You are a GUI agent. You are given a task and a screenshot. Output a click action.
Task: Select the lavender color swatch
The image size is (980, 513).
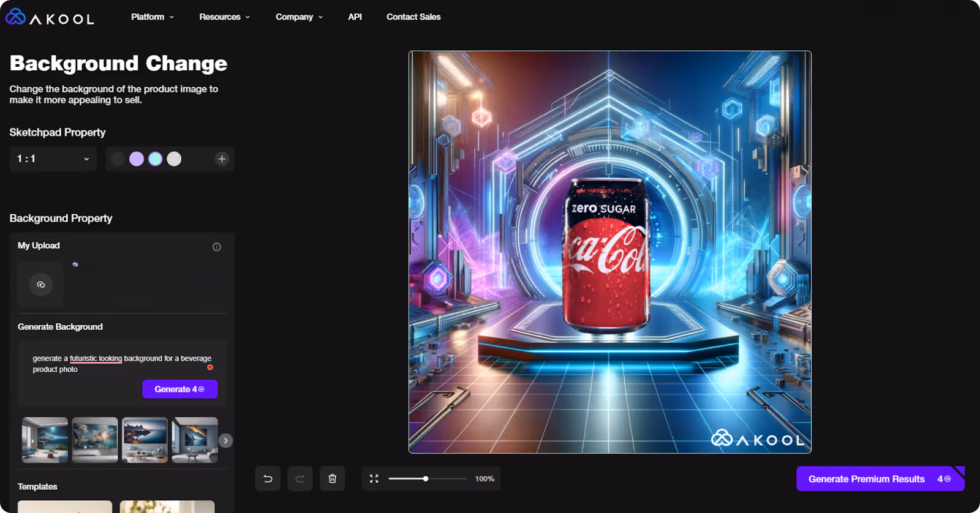(137, 159)
